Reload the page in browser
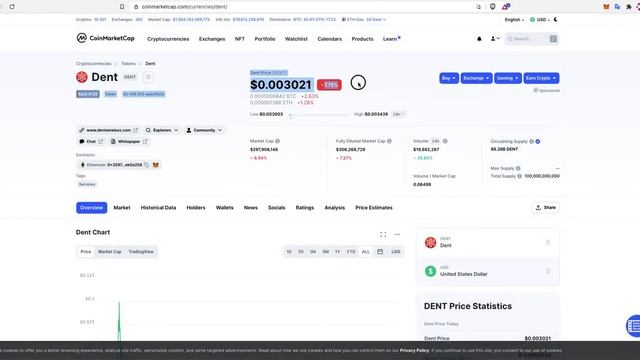The height and width of the screenshot is (360, 640). pos(12,7)
